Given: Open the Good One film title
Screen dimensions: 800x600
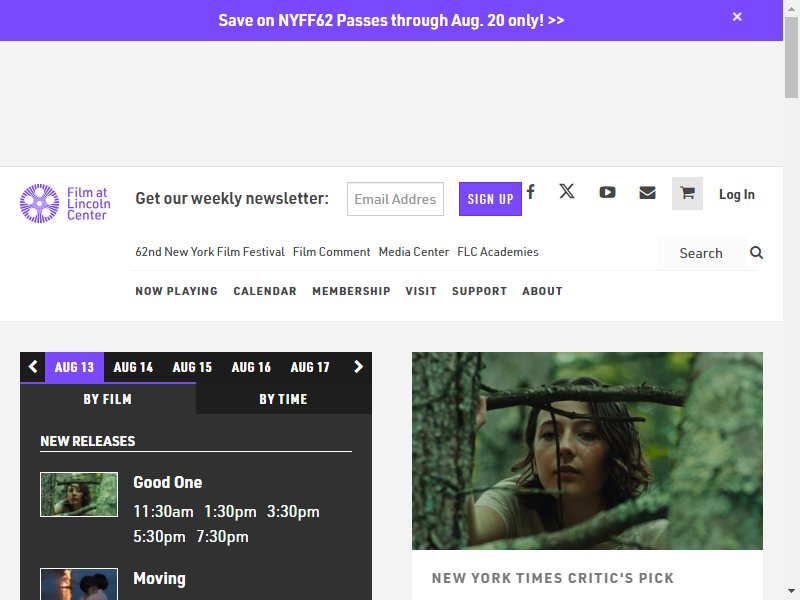Looking at the screenshot, I should pyautogui.click(x=168, y=482).
